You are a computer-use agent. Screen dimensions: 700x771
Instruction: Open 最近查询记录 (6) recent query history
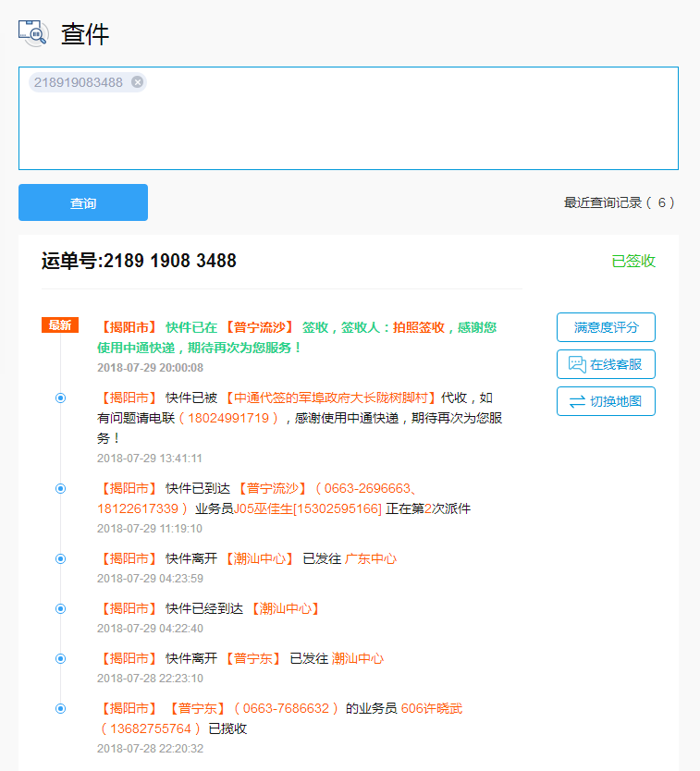point(620,202)
